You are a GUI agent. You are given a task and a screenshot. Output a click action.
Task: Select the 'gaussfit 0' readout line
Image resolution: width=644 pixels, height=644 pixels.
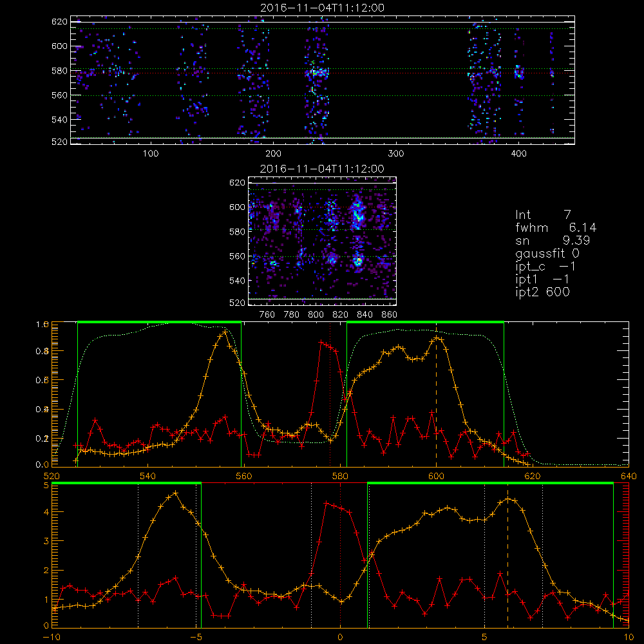[x=547, y=253]
